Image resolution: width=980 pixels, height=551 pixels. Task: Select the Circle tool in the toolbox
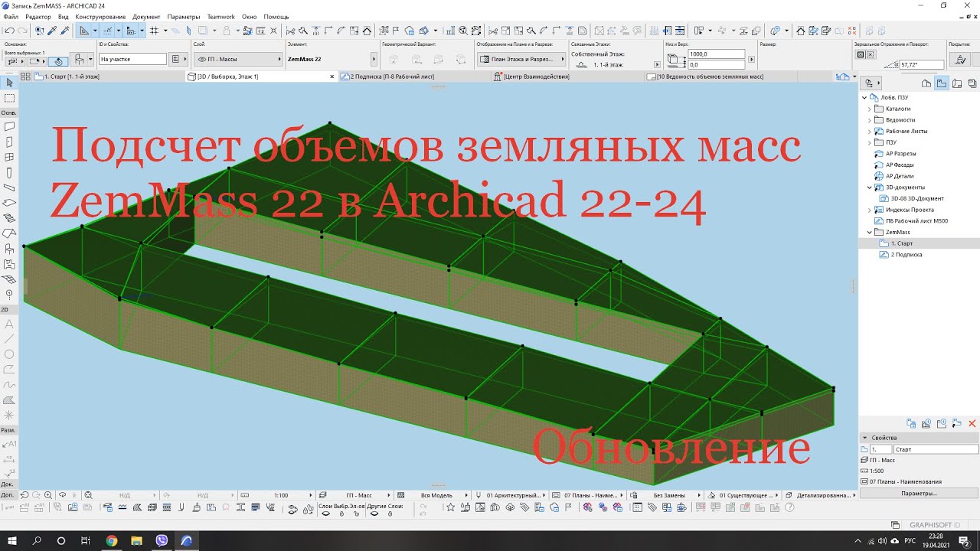point(9,354)
